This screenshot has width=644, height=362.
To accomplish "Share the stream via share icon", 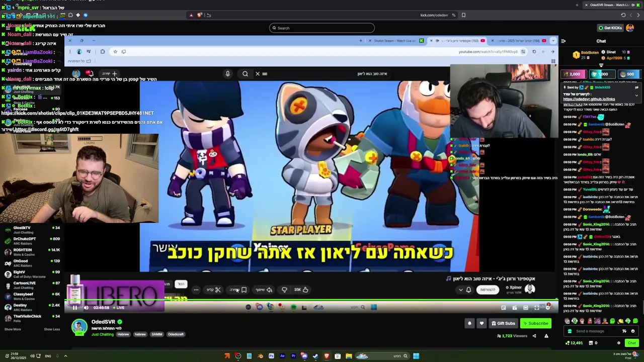I will [x=534, y=336].
